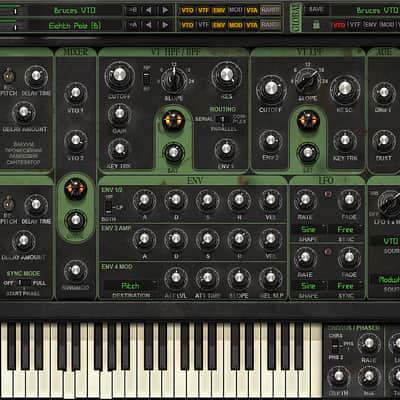Click the LFO 1 red rate LED

click(328, 194)
